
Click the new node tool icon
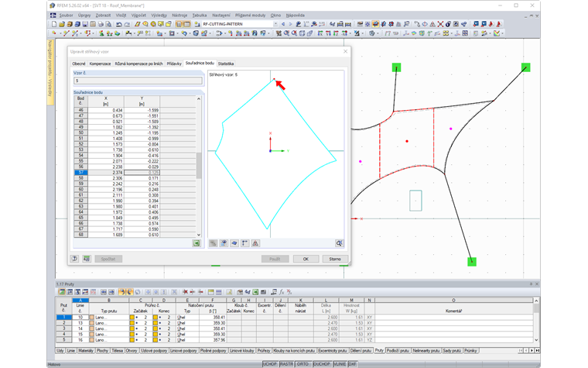click(x=54, y=33)
